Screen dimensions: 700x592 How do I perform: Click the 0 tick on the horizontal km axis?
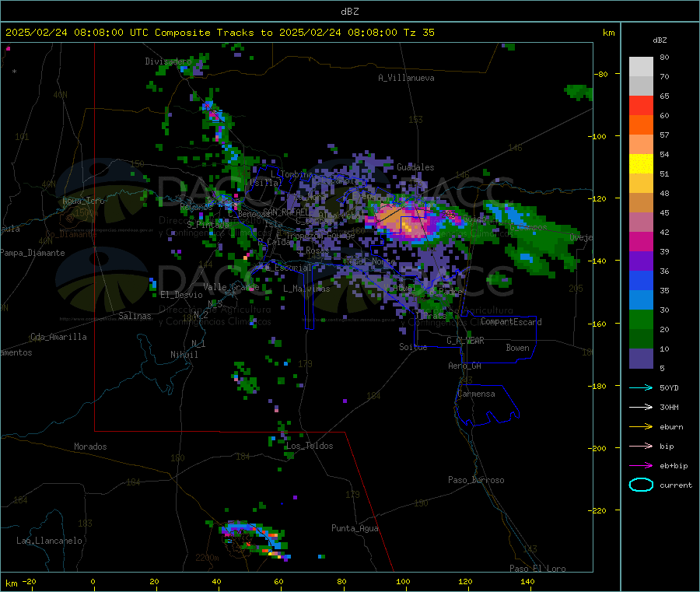pyautogui.click(x=93, y=581)
